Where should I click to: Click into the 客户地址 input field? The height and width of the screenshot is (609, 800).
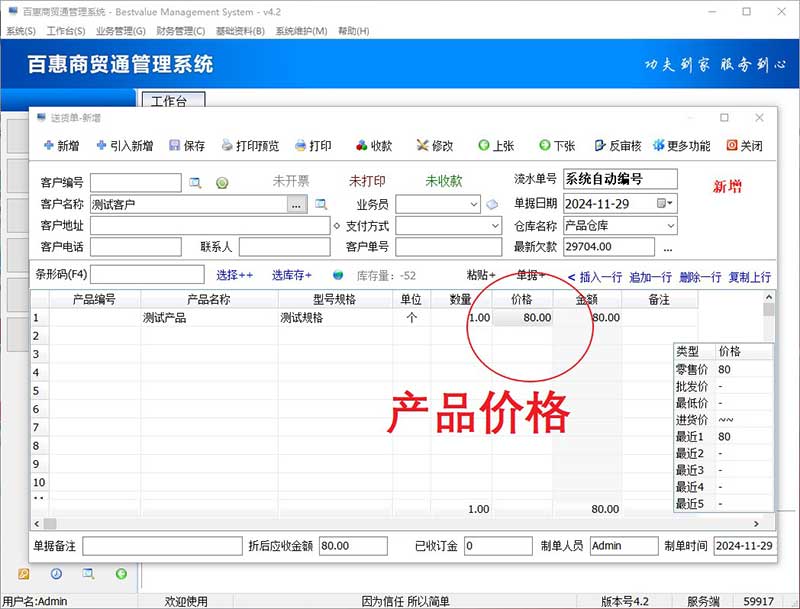point(210,225)
